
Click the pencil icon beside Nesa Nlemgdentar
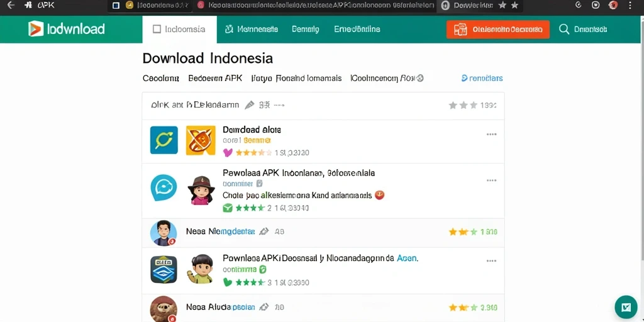pyautogui.click(x=264, y=231)
